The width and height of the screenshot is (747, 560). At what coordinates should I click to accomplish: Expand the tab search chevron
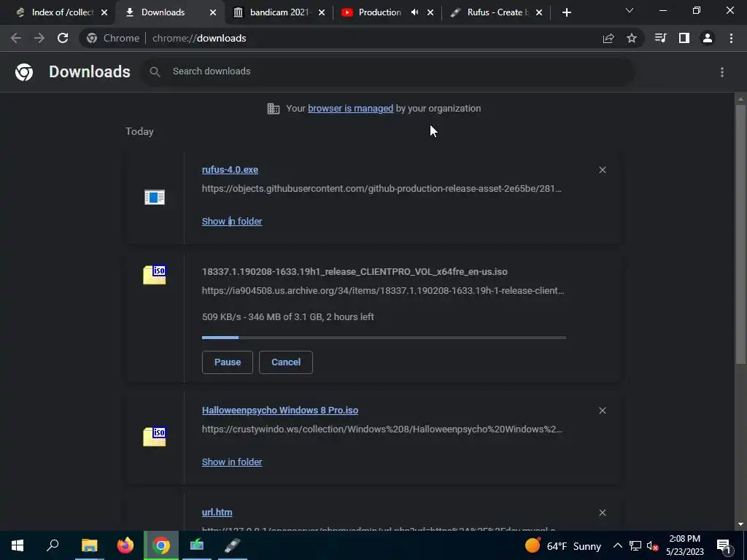pyautogui.click(x=630, y=10)
